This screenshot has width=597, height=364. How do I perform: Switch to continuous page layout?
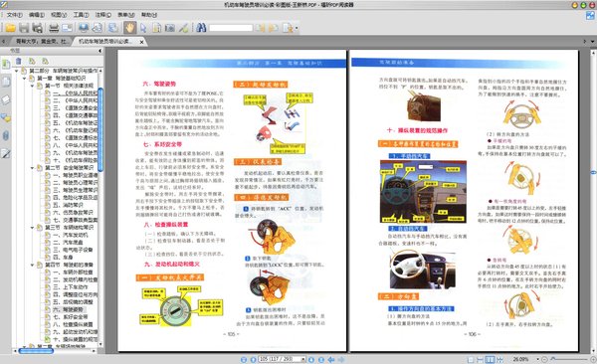click(x=481, y=359)
